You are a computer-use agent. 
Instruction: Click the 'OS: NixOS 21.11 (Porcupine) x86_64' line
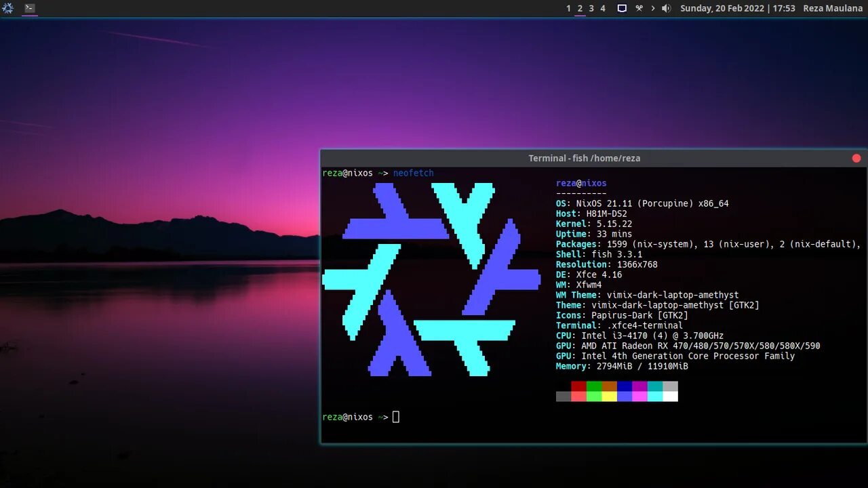coord(642,203)
